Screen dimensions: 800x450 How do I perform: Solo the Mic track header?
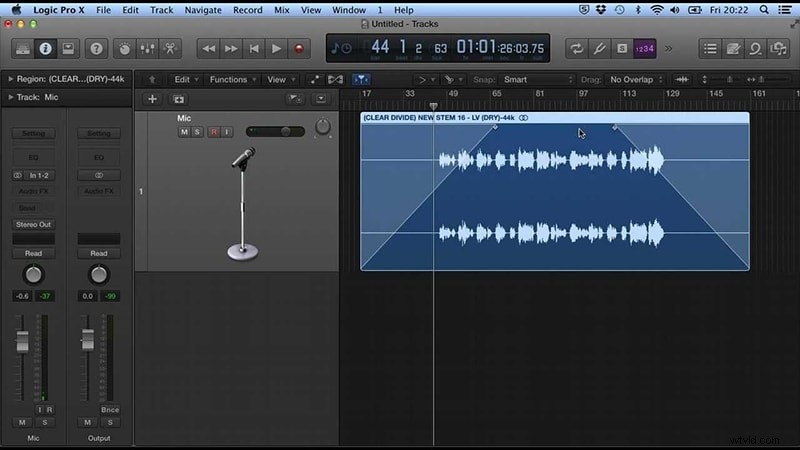click(x=197, y=132)
